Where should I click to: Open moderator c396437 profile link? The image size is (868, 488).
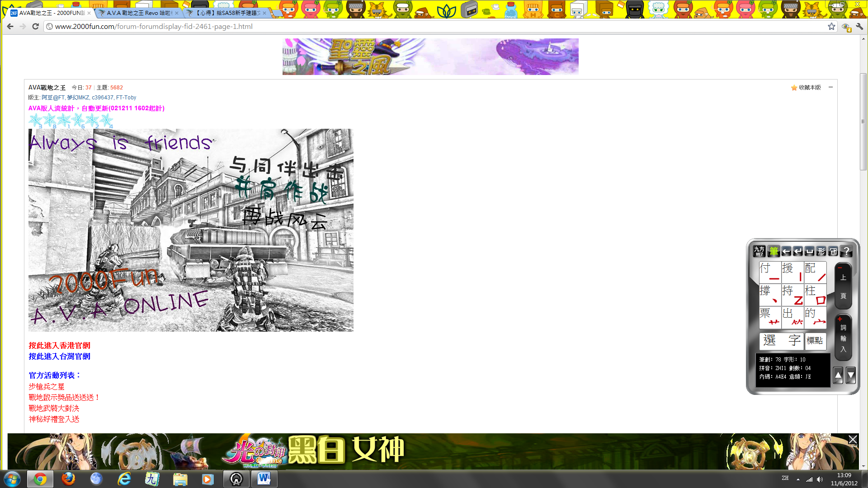click(103, 98)
